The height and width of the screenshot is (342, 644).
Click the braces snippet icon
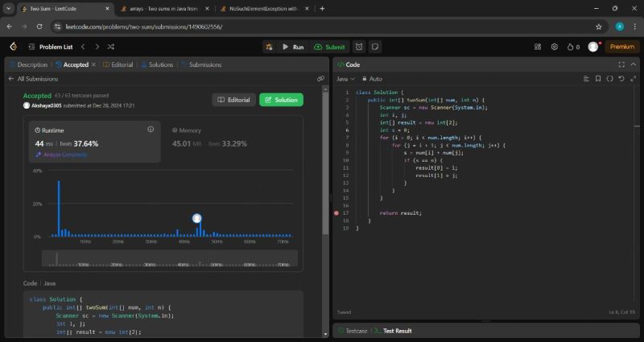pyautogui.click(x=609, y=78)
